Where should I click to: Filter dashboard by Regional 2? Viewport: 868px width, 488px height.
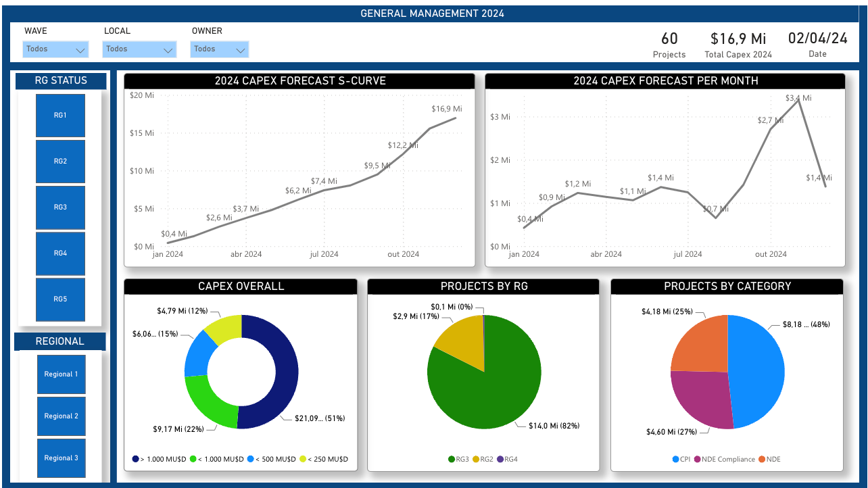(x=61, y=416)
